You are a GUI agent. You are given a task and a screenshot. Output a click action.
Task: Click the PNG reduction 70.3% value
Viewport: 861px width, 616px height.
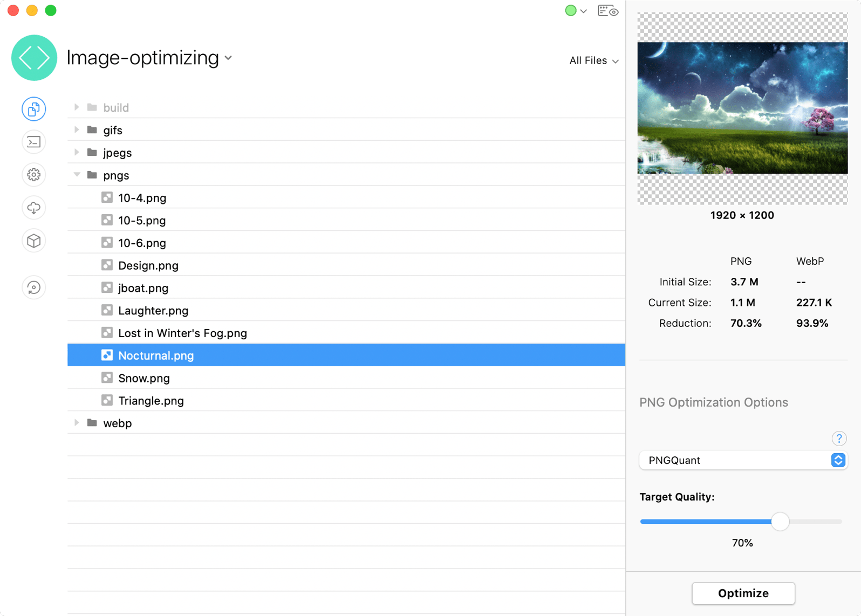[x=746, y=323]
